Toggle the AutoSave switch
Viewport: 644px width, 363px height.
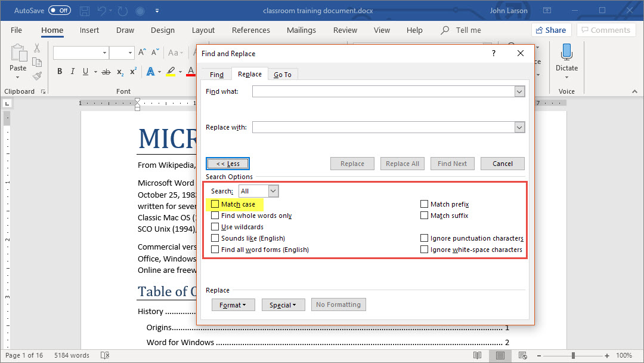pos(59,11)
